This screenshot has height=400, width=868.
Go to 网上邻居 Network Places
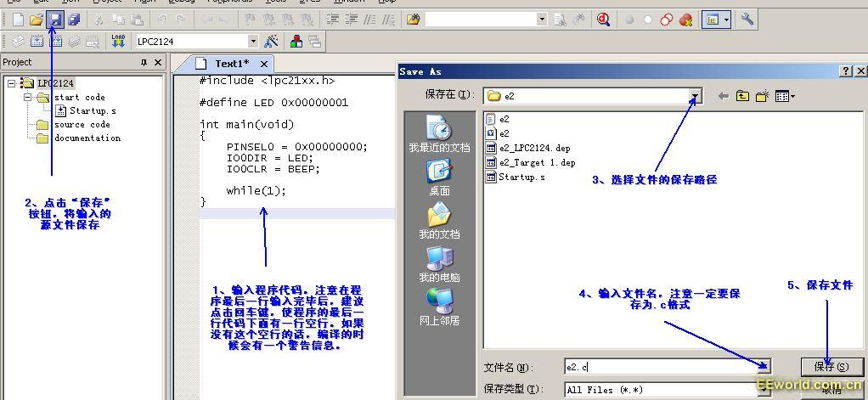click(x=440, y=307)
